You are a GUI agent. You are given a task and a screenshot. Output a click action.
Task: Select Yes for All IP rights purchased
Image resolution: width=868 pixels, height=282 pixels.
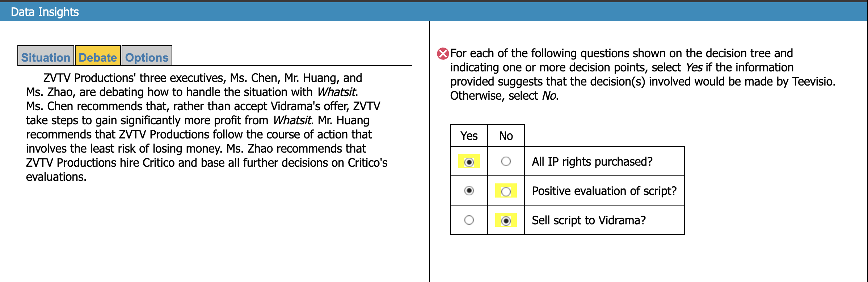pyautogui.click(x=469, y=162)
